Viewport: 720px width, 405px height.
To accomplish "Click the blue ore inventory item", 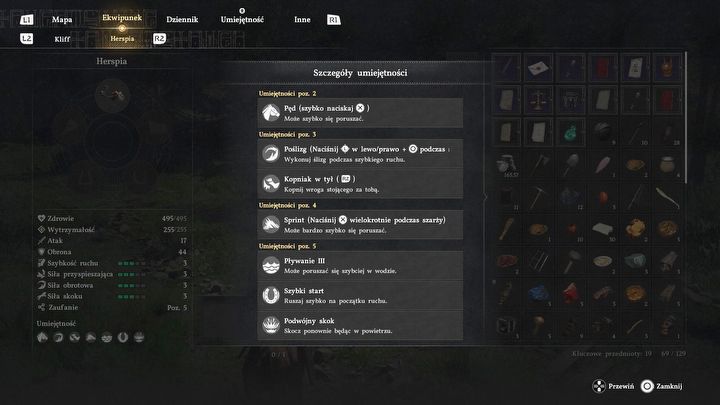I will 538,293.
